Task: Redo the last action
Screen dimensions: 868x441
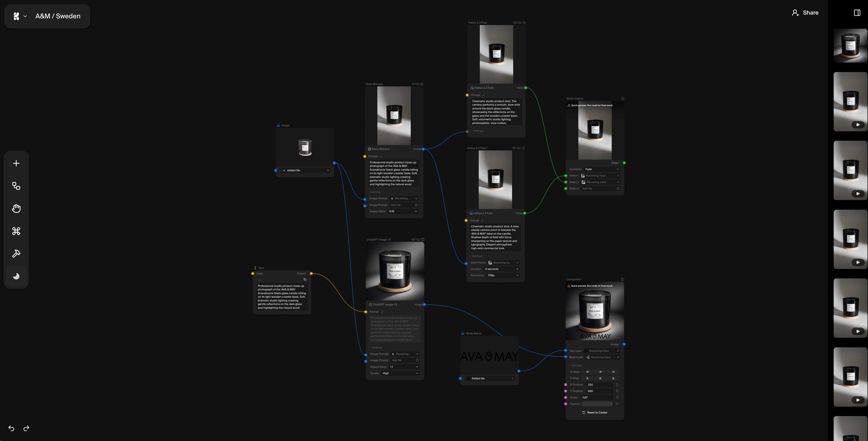Action: click(x=26, y=428)
